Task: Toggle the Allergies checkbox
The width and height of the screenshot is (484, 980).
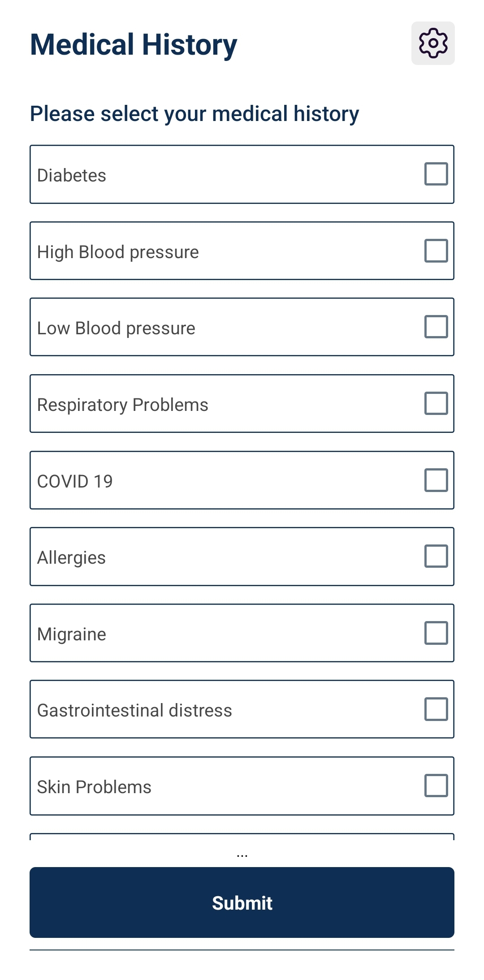Action: click(436, 556)
